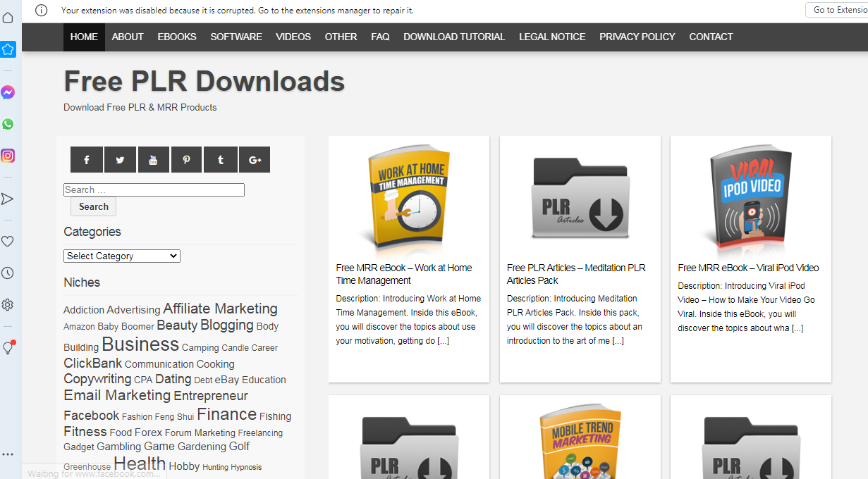Open the Golf niche tag
The image size is (868, 479).
coord(239,447)
